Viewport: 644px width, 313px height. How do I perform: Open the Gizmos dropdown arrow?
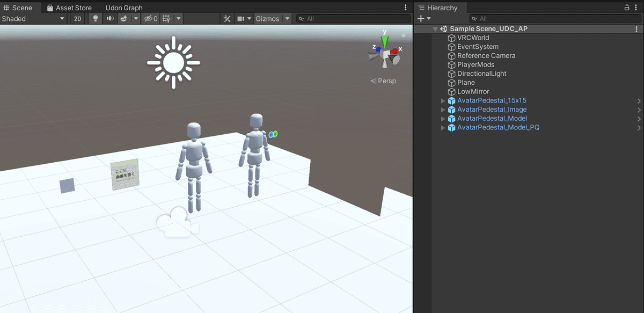click(x=287, y=18)
